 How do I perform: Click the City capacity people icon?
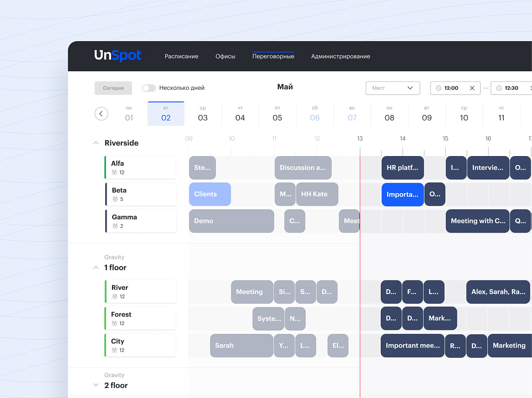115,350
